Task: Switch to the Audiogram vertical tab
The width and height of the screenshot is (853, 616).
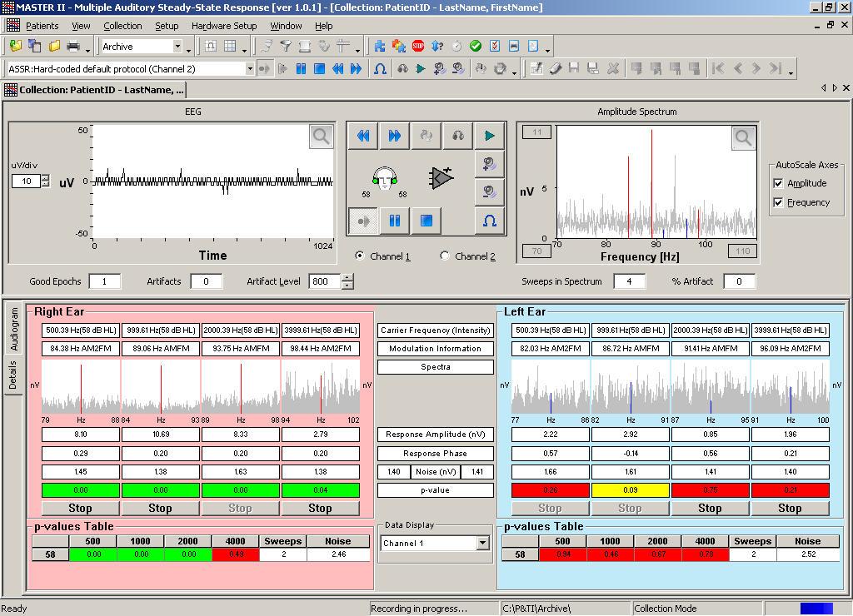Action: point(14,329)
